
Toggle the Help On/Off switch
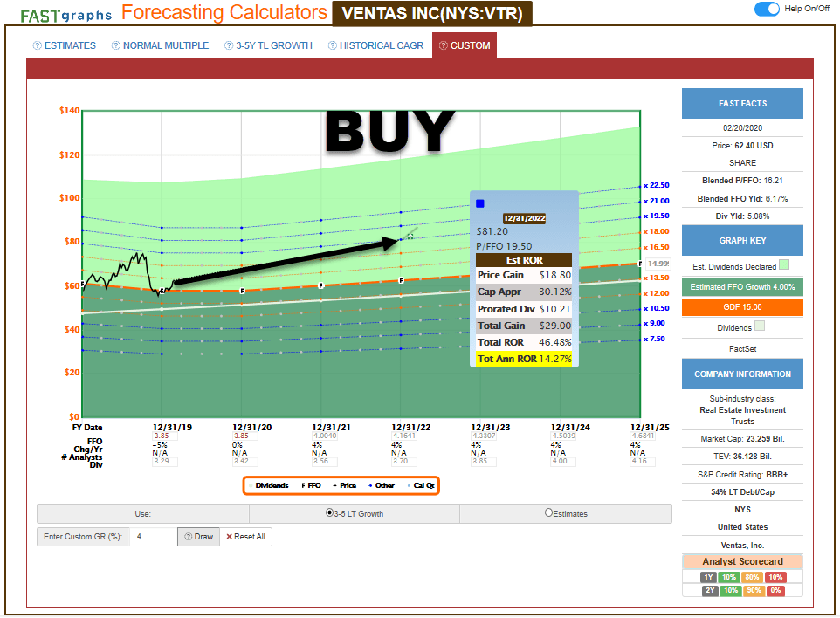tap(767, 9)
